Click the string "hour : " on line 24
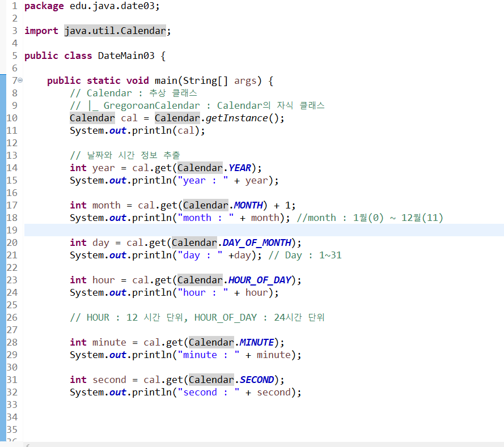 point(203,292)
